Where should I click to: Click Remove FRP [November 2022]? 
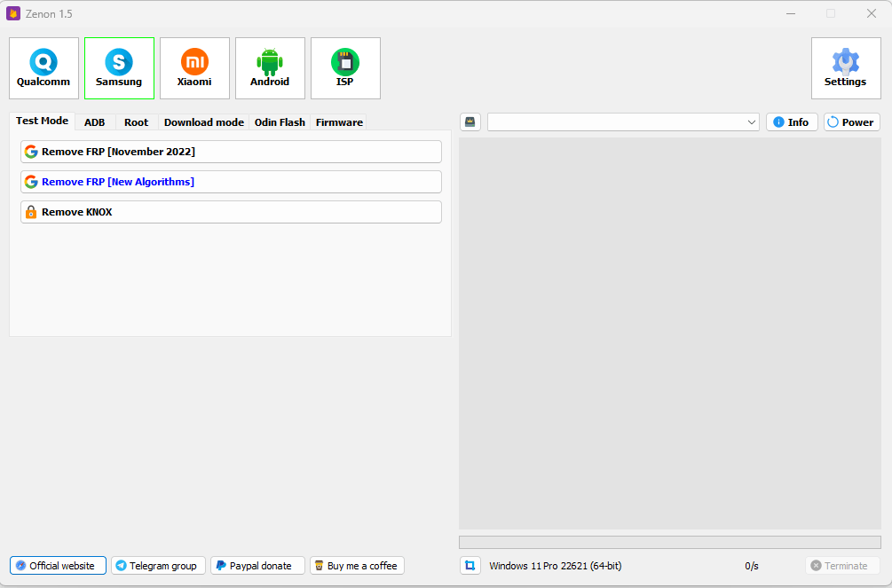[x=231, y=152]
